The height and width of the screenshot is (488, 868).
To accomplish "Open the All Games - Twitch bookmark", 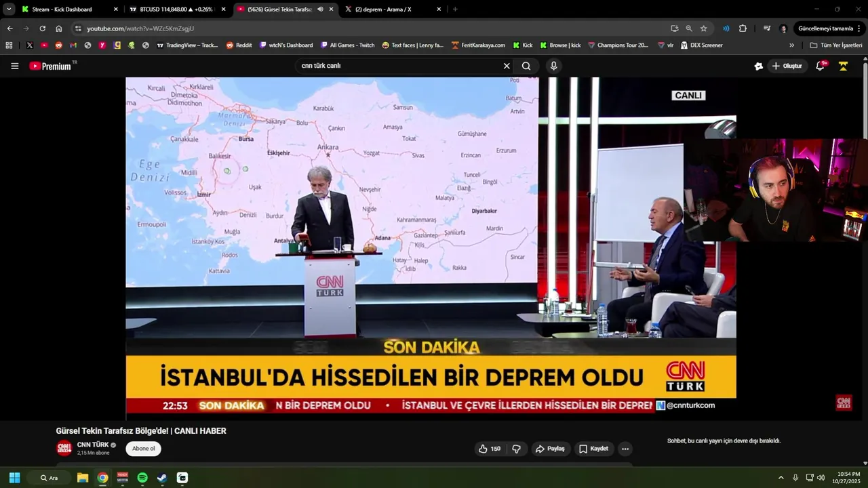I will tap(347, 45).
